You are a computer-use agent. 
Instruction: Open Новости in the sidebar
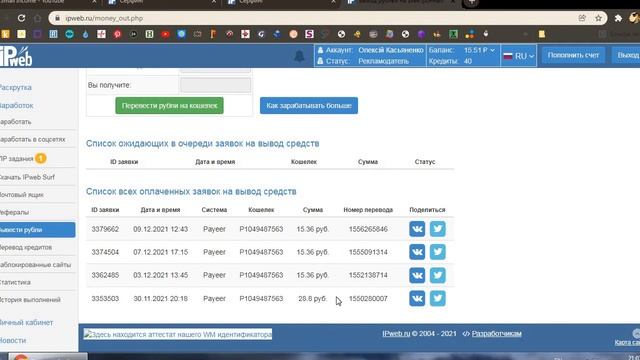click(13, 340)
